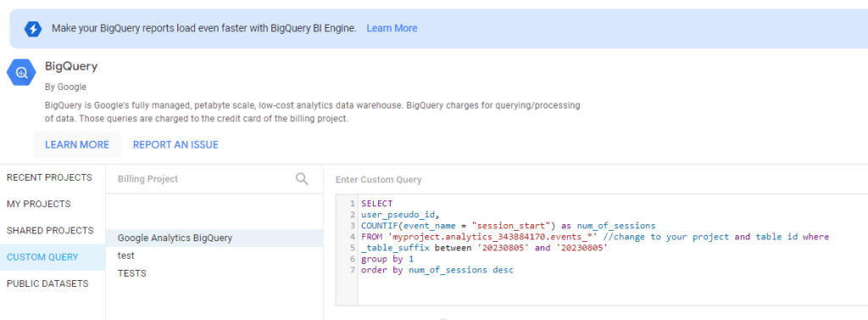
Task: Click the 'Enter Custom Query' label
Action: (379, 180)
